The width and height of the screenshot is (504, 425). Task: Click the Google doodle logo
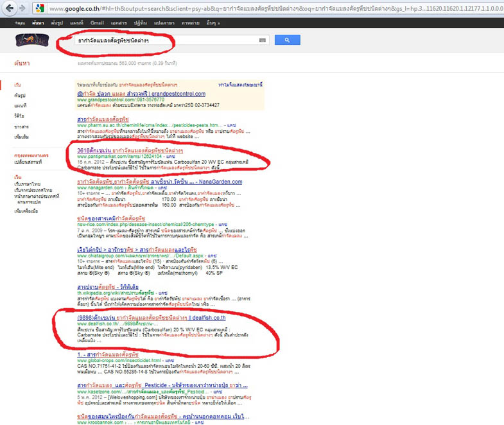click(31, 40)
